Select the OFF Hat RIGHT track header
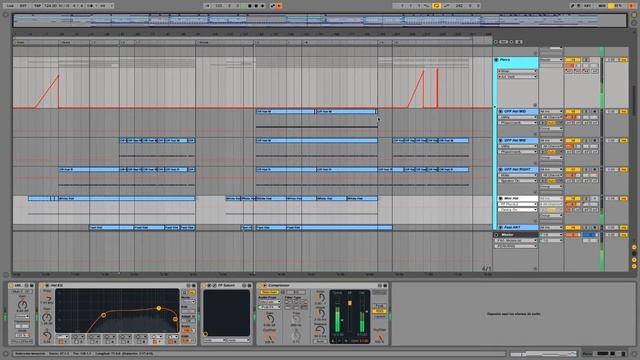This screenshot has width=640, height=360. click(x=518, y=169)
